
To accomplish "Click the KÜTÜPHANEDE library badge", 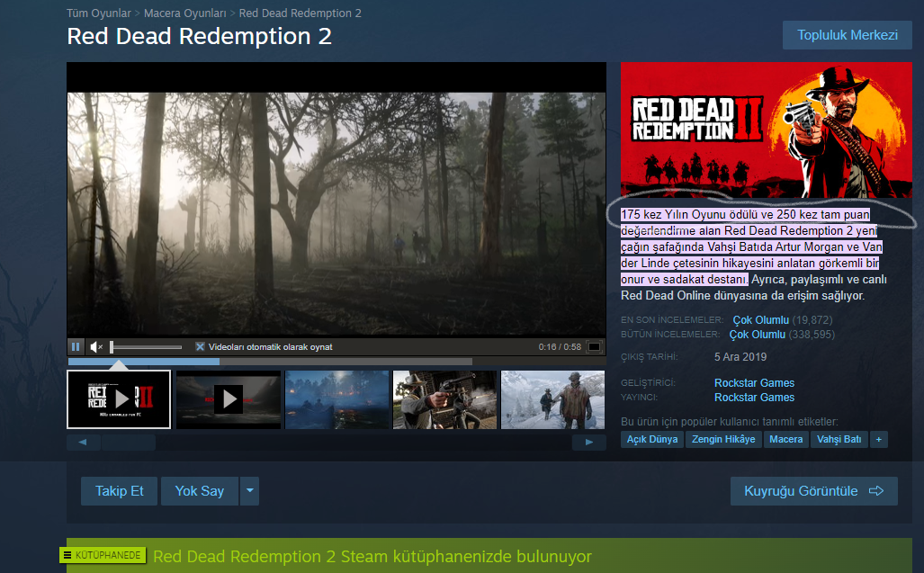I will pyautogui.click(x=103, y=555).
